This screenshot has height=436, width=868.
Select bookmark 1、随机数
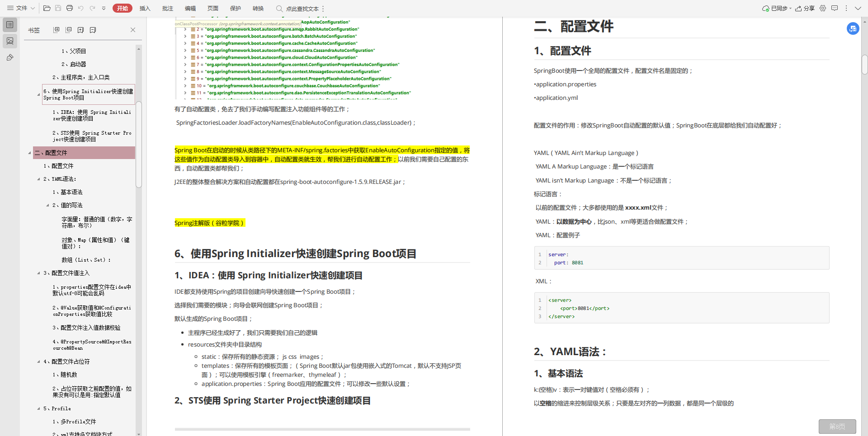65,375
